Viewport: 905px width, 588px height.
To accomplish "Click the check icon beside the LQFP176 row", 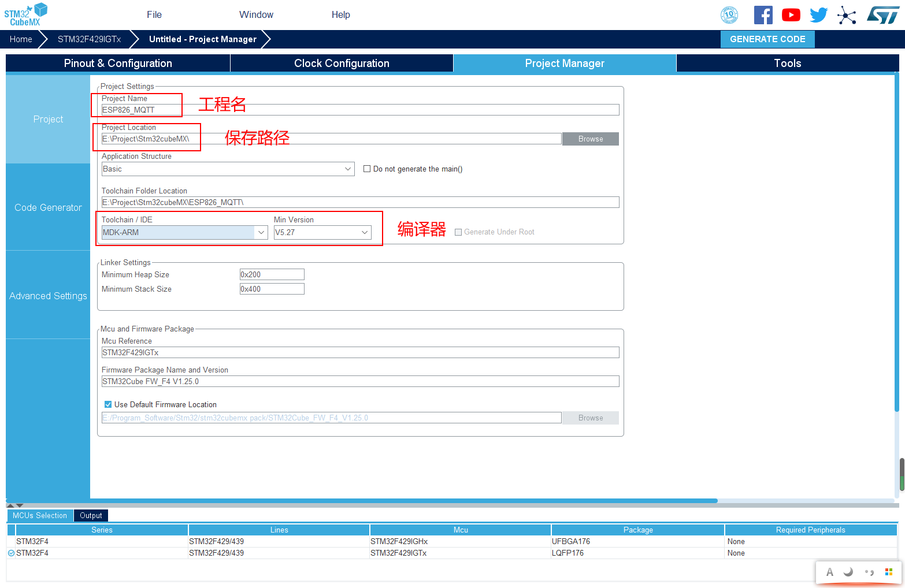I will pyautogui.click(x=11, y=553).
